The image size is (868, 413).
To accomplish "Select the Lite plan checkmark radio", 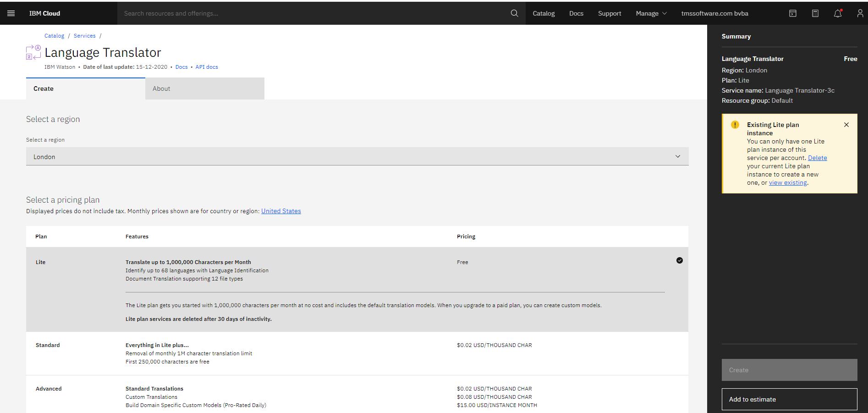I will point(680,260).
